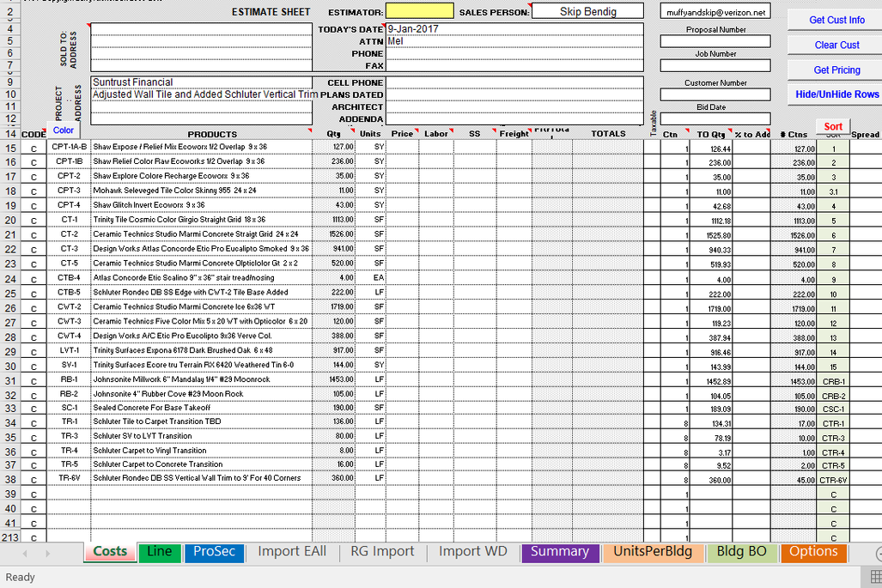Select Design Works Atlas Concorde Eucalipto cell
882x588 pixels.
point(201,248)
